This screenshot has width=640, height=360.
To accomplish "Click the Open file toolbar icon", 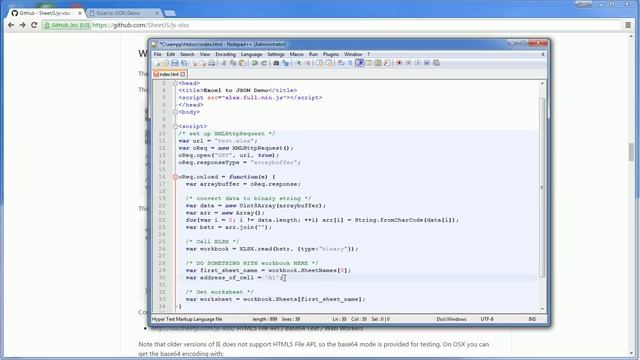I will pyautogui.click(x=165, y=63).
